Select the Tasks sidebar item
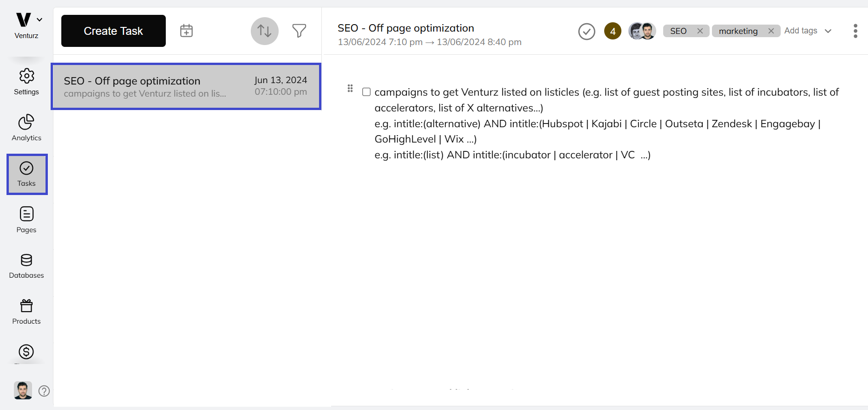Viewport: 868px width, 410px height. pos(27,174)
